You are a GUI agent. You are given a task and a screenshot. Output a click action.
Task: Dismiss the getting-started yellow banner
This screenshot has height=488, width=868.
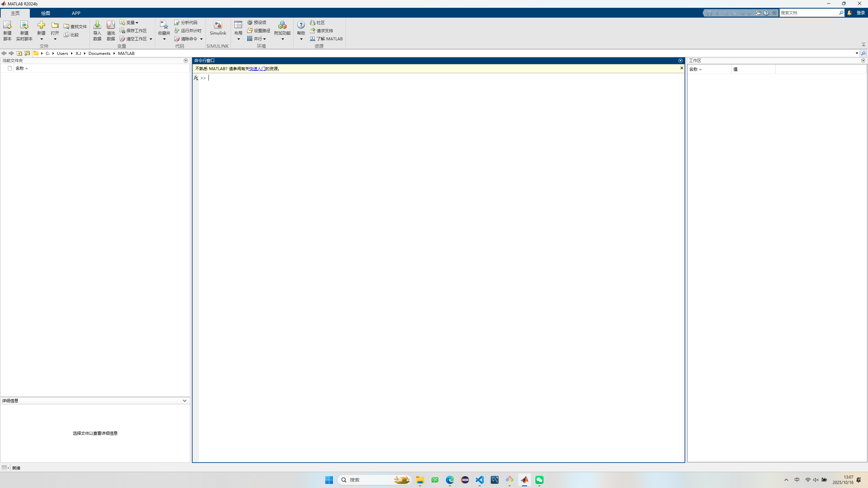click(682, 68)
